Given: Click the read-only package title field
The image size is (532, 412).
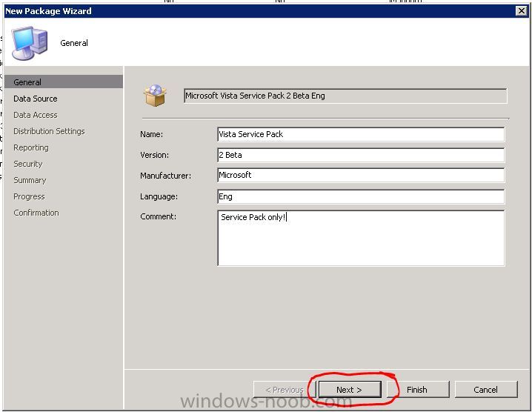Looking at the screenshot, I should (x=345, y=96).
